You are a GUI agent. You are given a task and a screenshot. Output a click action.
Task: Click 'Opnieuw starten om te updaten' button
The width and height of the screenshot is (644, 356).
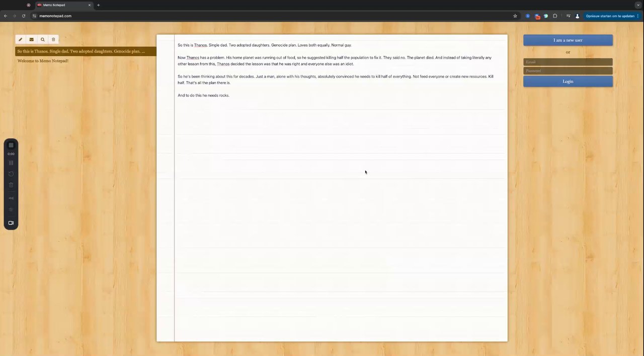click(x=610, y=16)
